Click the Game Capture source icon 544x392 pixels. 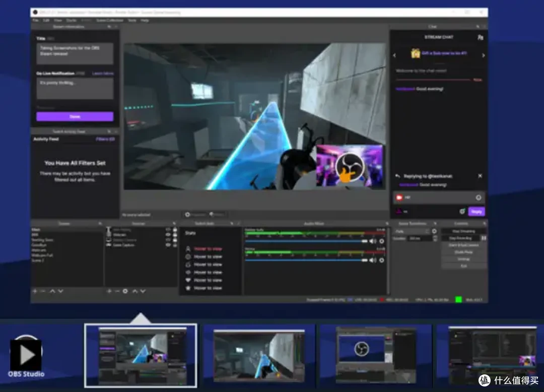[109, 245]
